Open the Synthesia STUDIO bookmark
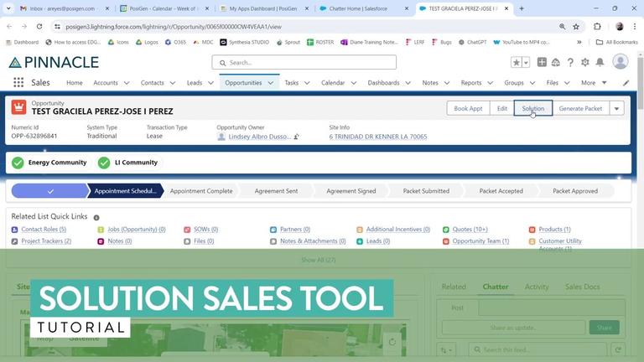The image size is (644, 362). (245, 42)
